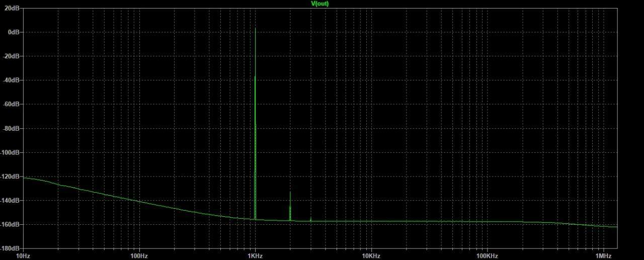The image size is (644, 260).
Task: Click the second harmonic spike near 2KHz
Action: (x=290, y=206)
